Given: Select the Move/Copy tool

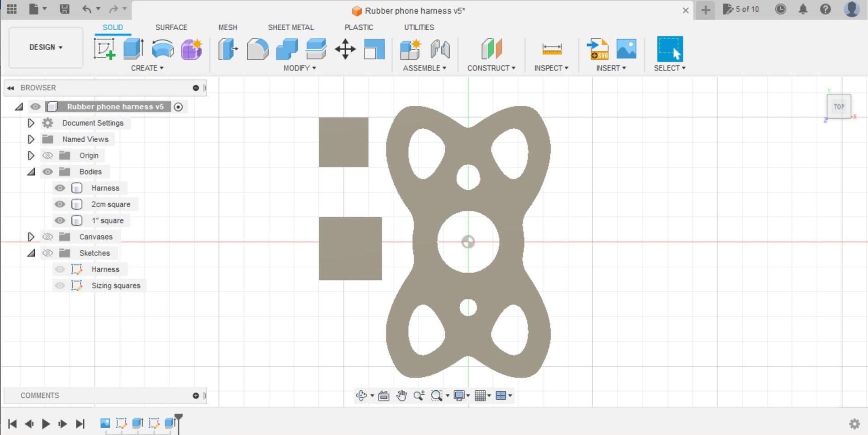Looking at the screenshot, I should (x=345, y=49).
